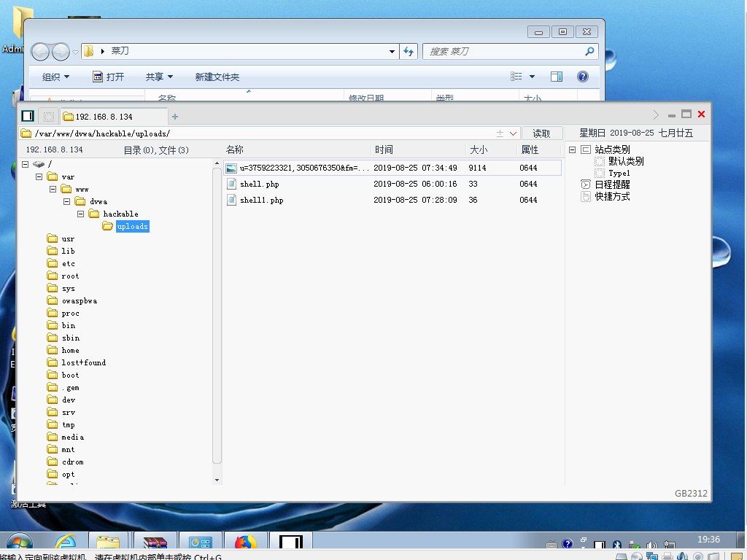This screenshot has height=560, width=747.
Task: Collapse the dvwa folder node
Action: tap(66, 201)
